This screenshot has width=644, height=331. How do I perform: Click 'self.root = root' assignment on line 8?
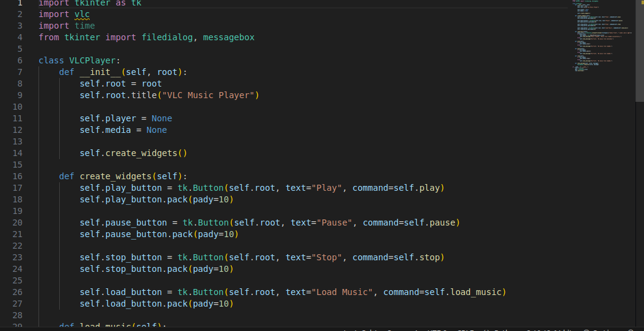tap(121, 84)
